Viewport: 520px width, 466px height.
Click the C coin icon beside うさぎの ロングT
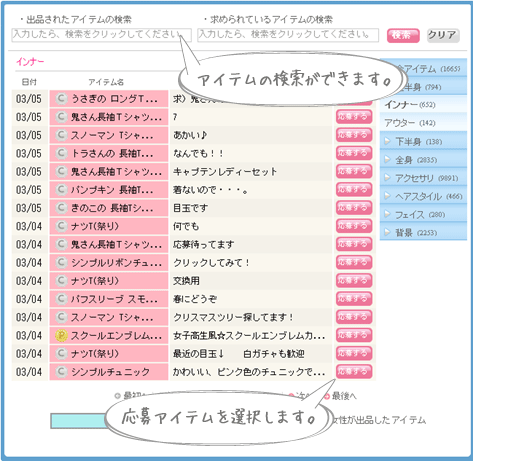tap(61, 99)
